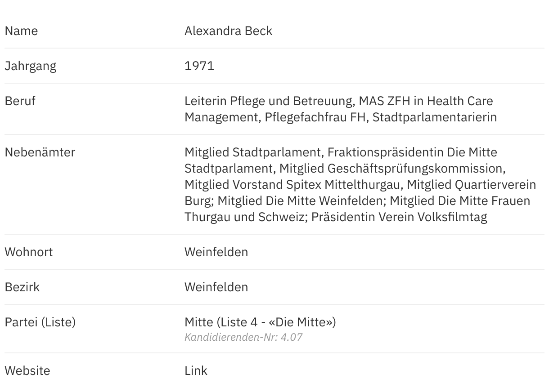Click the text Mitglied Geschäftsprüfungskommission
Image resolution: width=549 pixels, height=392 pixels.
point(391,169)
